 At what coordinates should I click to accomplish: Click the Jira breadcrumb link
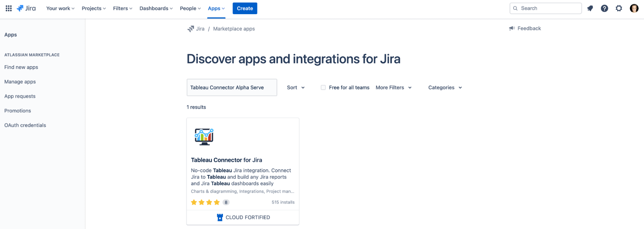200,29
